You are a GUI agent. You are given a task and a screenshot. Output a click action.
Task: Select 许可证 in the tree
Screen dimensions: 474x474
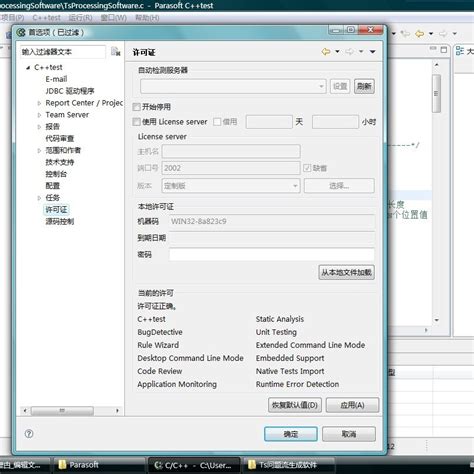click(56, 210)
